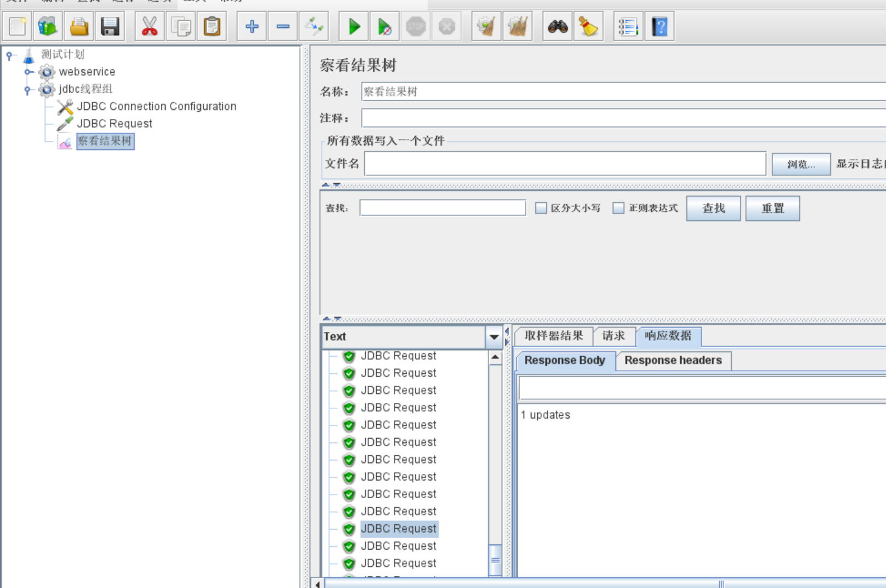Click the 查找 button

(x=713, y=208)
